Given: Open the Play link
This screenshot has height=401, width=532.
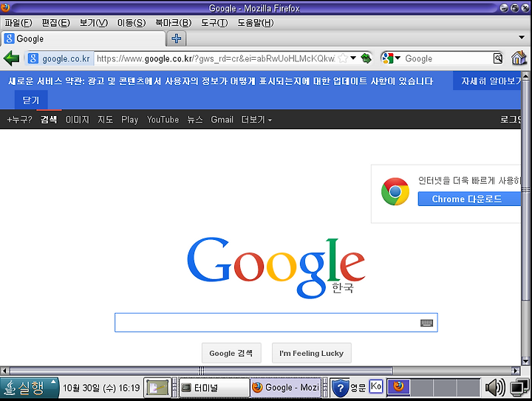Looking at the screenshot, I should 129,120.
